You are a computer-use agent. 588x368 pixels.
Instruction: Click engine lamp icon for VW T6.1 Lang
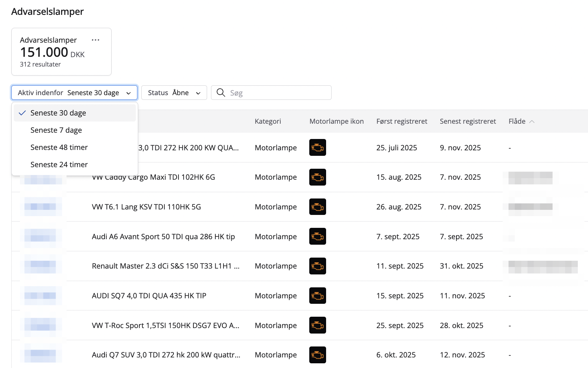[x=317, y=207]
